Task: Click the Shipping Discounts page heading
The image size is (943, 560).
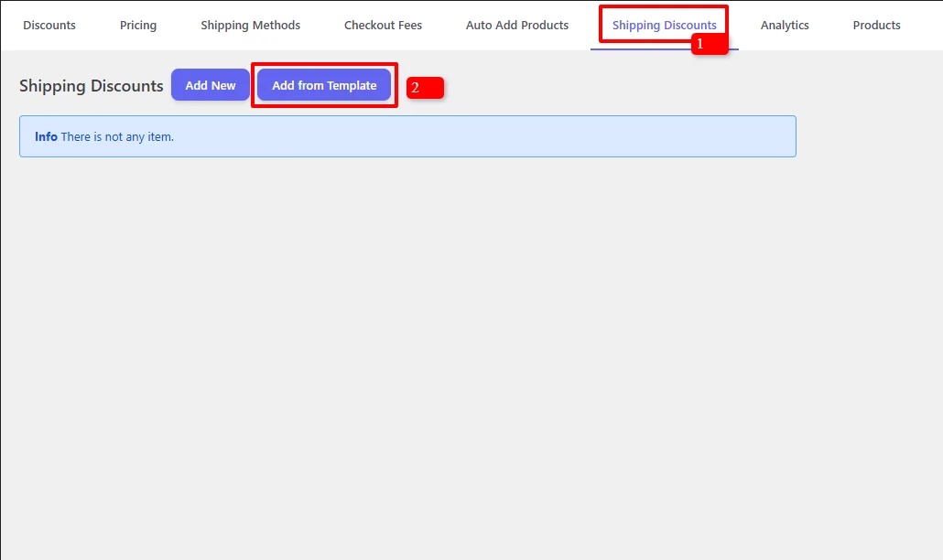Action: click(92, 86)
